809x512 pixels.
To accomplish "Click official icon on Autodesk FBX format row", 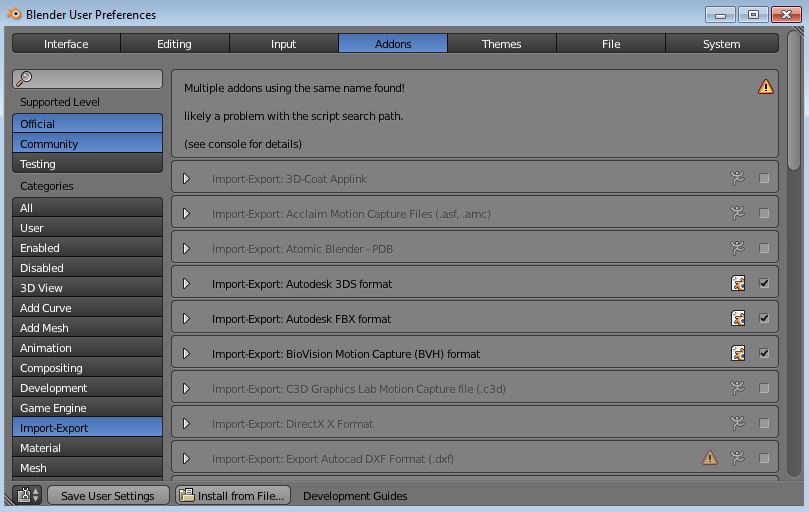I will [x=738, y=318].
